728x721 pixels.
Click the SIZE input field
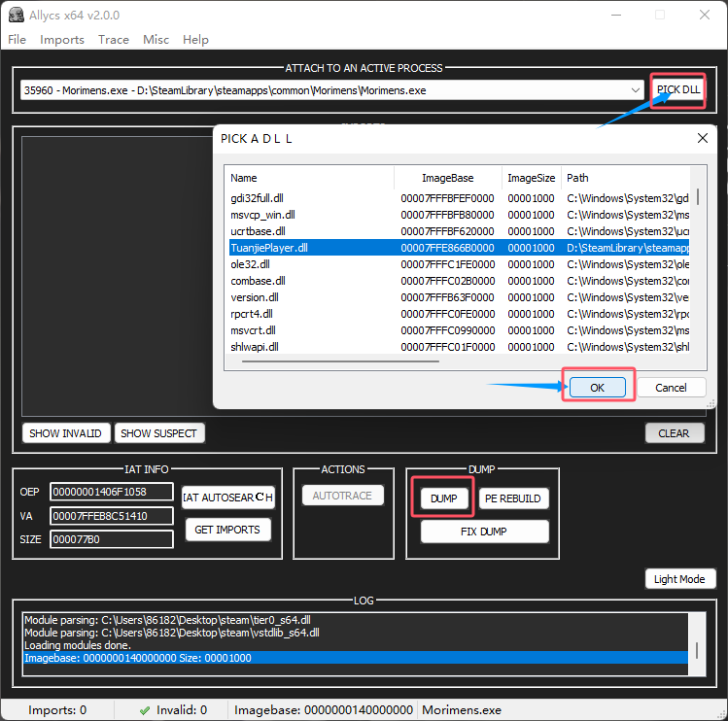click(x=112, y=539)
